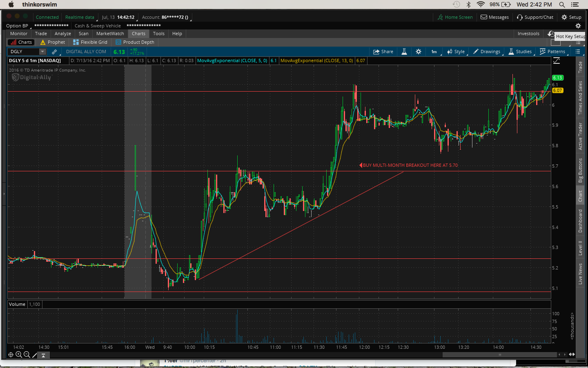
Task: Open the Tools main tab
Action: click(x=159, y=34)
